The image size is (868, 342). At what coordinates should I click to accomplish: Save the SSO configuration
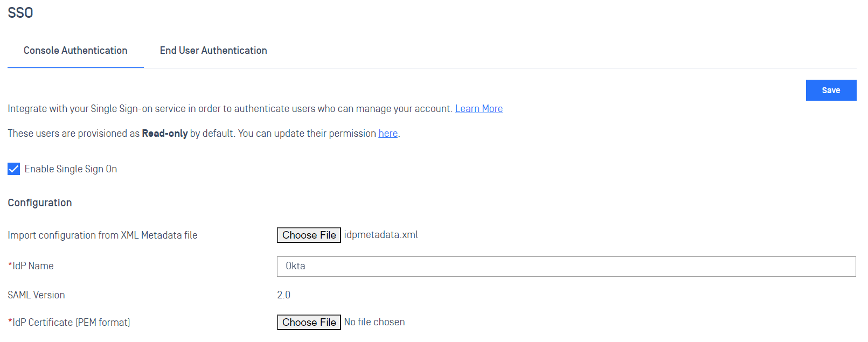tap(831, 90)
